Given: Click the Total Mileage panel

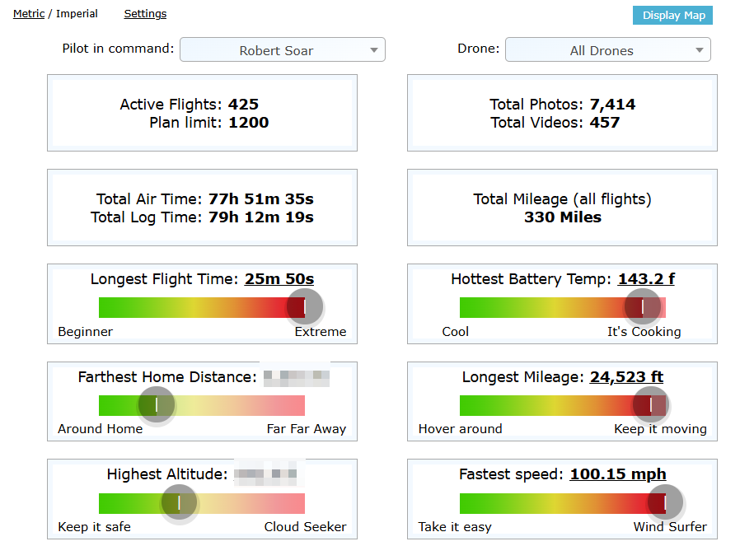Looking at the screenshot, I should (x=562, y=208).
